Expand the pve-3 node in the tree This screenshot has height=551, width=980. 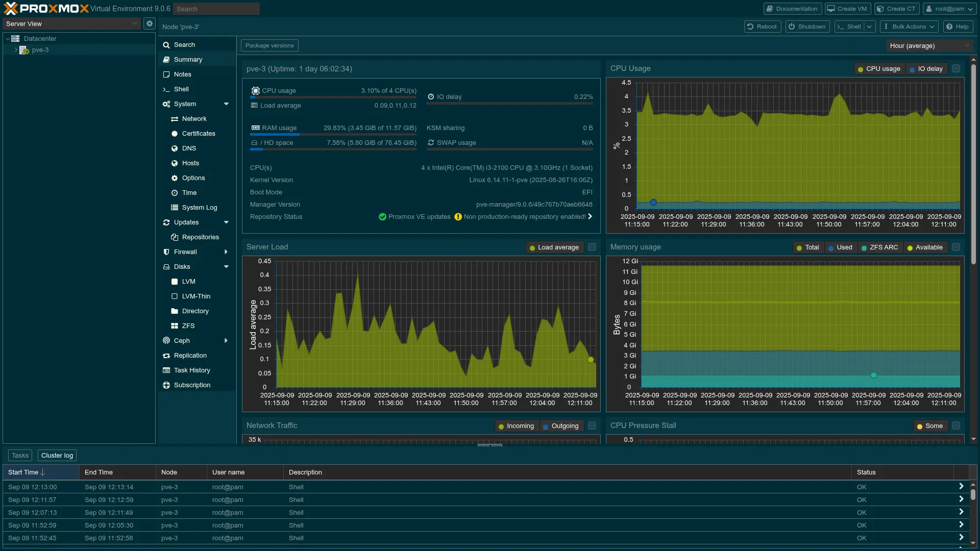click(x=16, y=50)
